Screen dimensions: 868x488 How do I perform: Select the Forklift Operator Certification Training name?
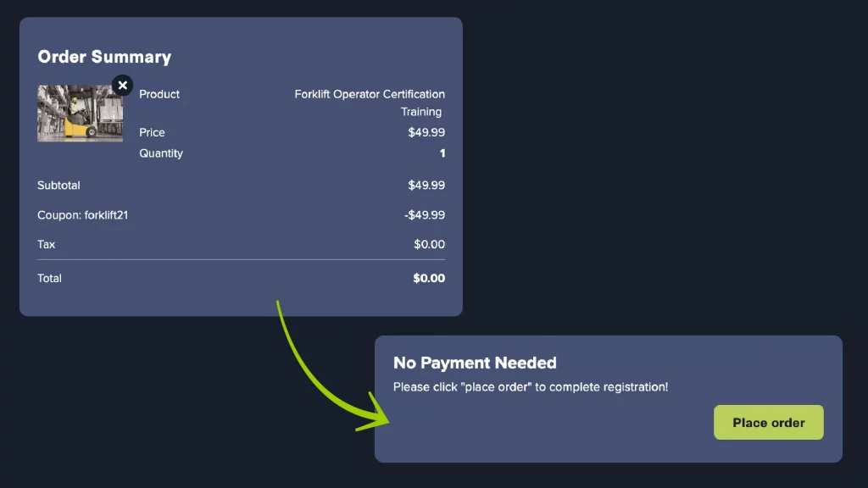coord(370,103)
